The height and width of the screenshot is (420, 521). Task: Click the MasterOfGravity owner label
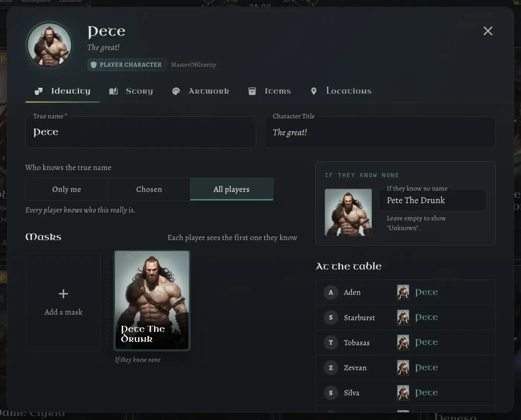[x=194, y=65]
